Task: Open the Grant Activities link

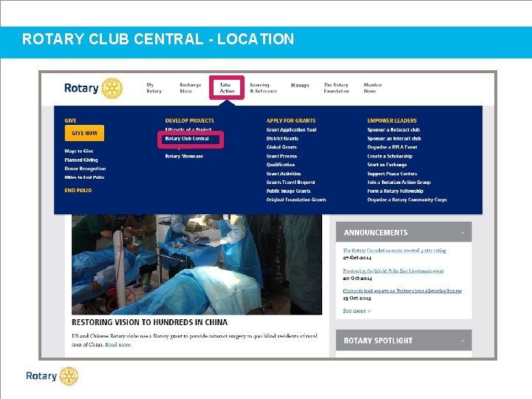Action: point(284,174)
